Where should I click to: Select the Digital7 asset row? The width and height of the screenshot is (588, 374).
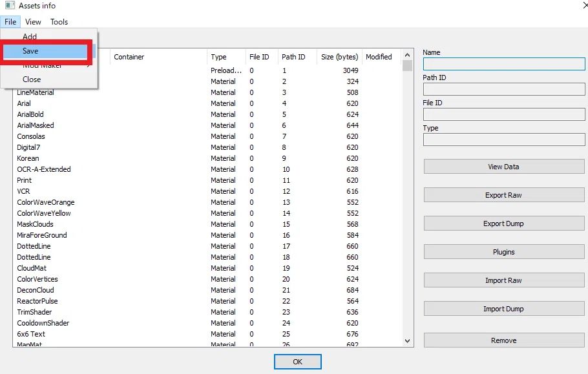(207, 147)
